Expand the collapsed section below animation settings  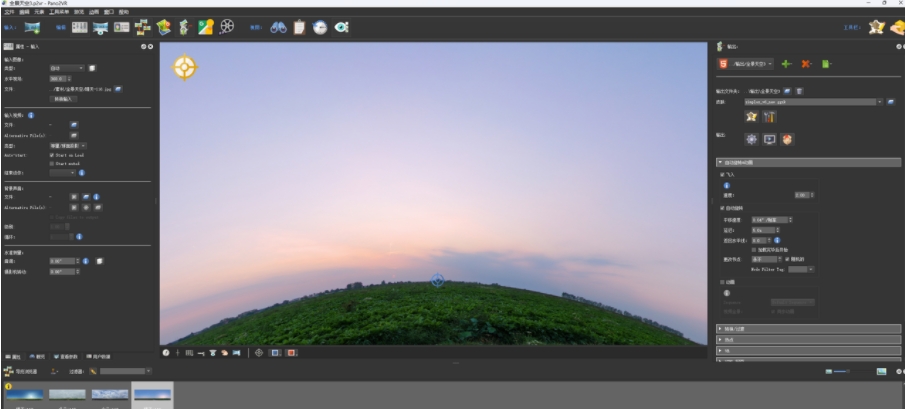[809, 329]
